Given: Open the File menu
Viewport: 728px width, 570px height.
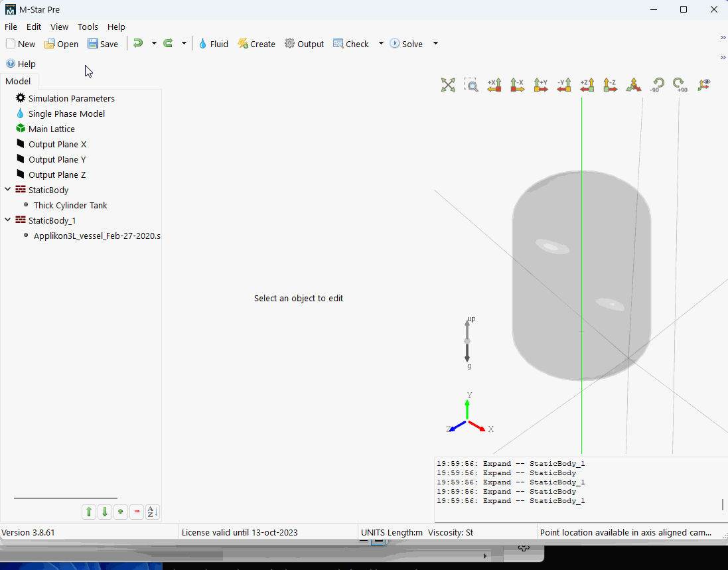Looking at the screenshot, I should [11, 27].
